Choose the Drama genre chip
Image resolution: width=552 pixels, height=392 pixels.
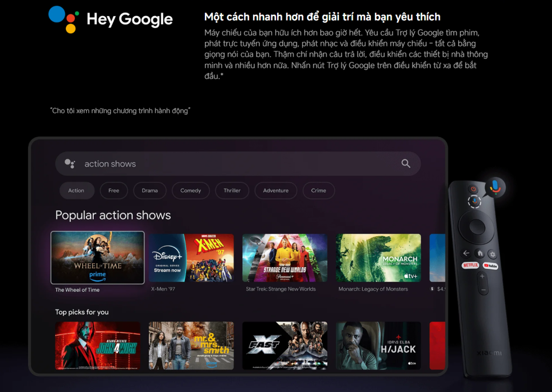click(x=150, y=190)
